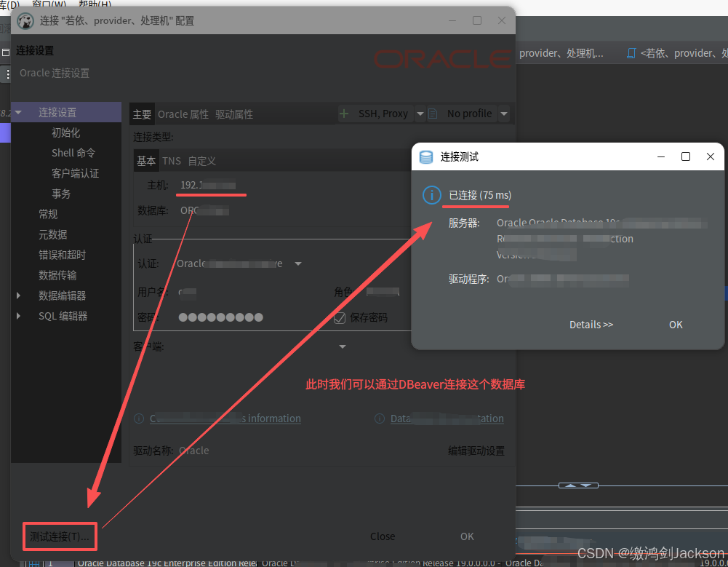Viewport: 728px width, 567px height.
Task: Click the green plus icon beside SSH, Proxy
Action: pos(344,114)
